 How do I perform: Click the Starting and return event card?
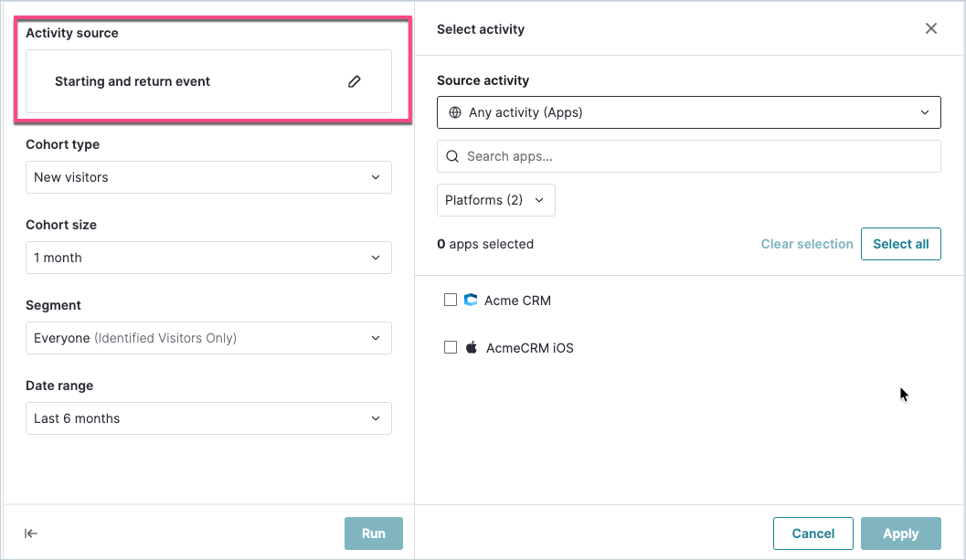click(209, 81)
